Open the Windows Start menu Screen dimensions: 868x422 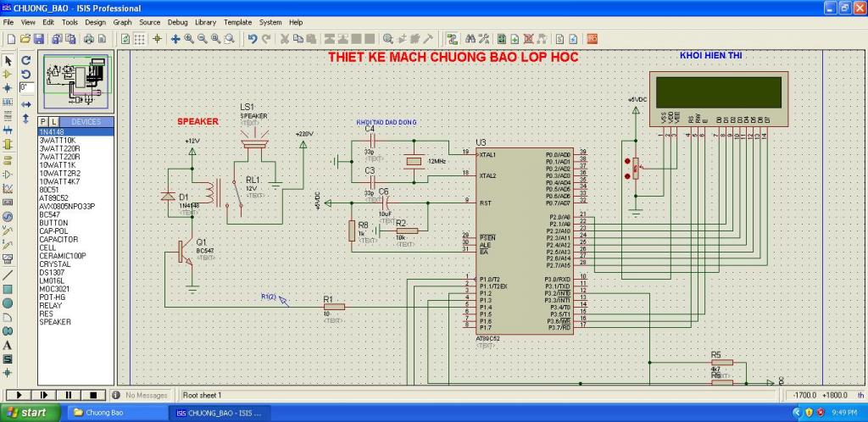pyautogui.click(x=29, y=413)
